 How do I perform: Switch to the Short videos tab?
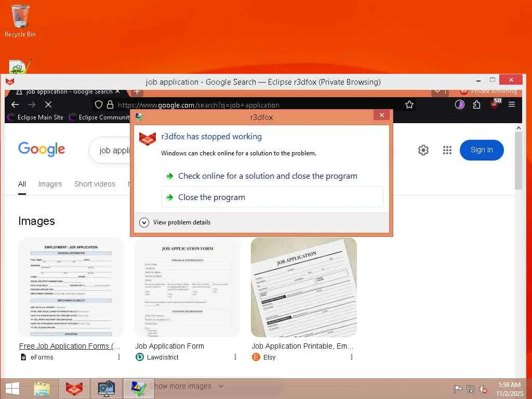click(x=95, y=184)
